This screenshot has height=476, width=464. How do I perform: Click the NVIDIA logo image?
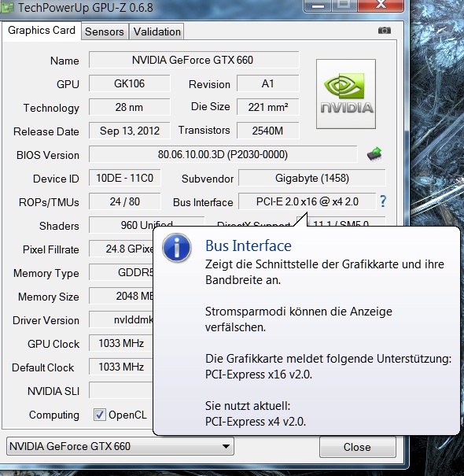(x=346, y=94)
